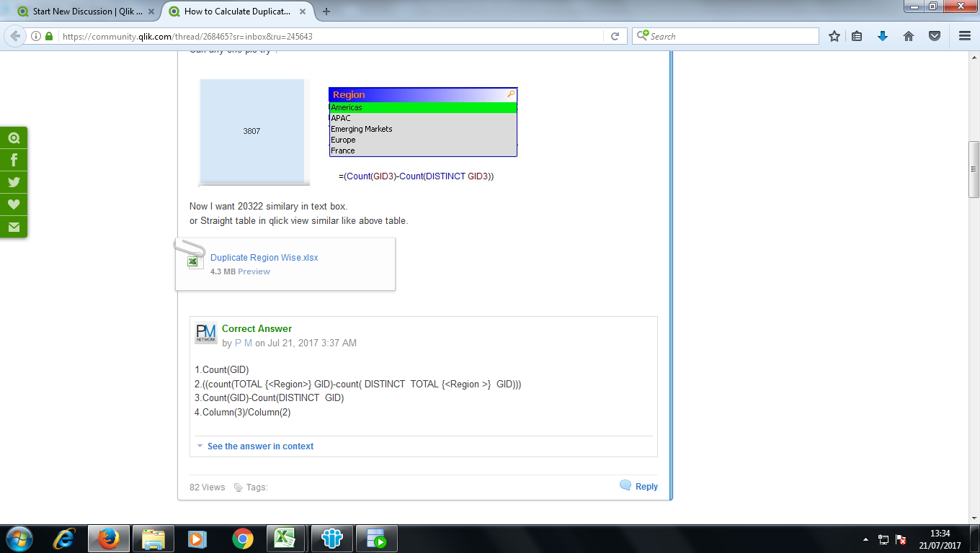Viewport: 980px width, 553px height.
Task: Open Duplicate Region Wise.xlsx attachment
Action: 264,257
